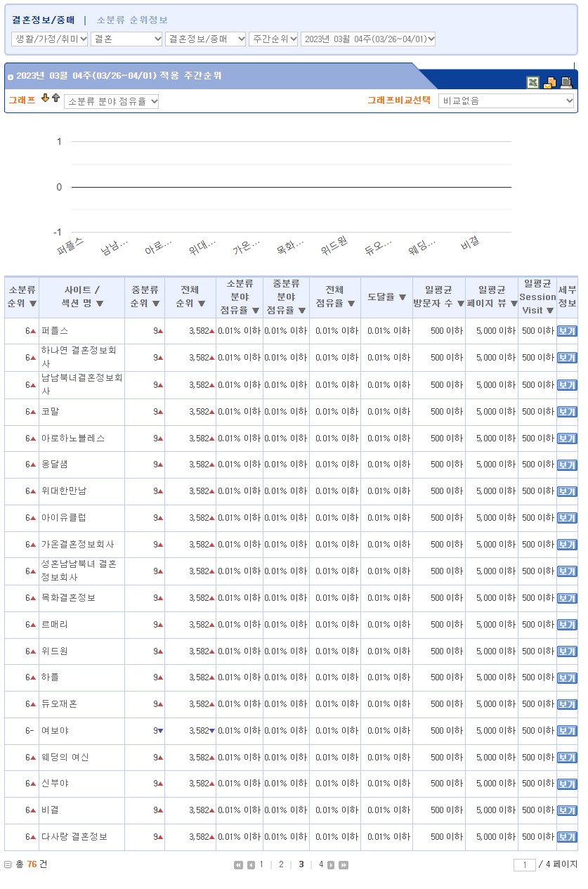Click the graph down arrow icon

46,98
